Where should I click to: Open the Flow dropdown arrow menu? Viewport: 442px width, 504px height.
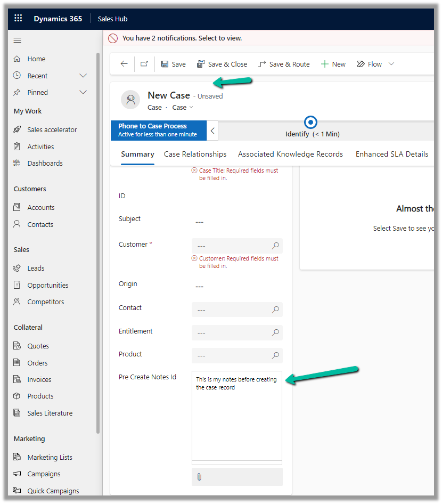tap(391, 64)
